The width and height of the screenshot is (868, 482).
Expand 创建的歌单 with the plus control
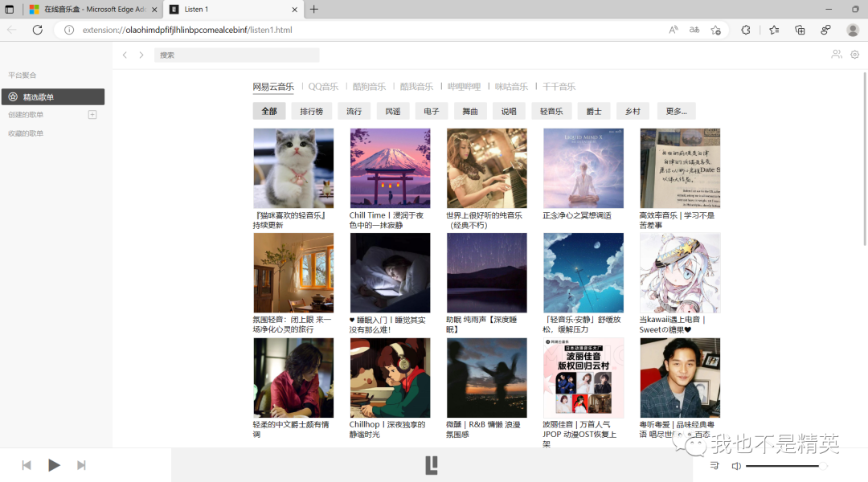point(92,114)
